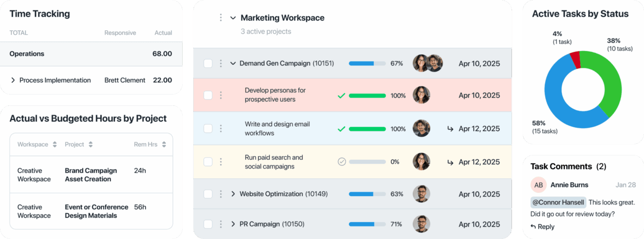This screenshot has height=239, width=644.
Task: Open the Marketing Workspace three-dot options menu
Action: [221, 17]
